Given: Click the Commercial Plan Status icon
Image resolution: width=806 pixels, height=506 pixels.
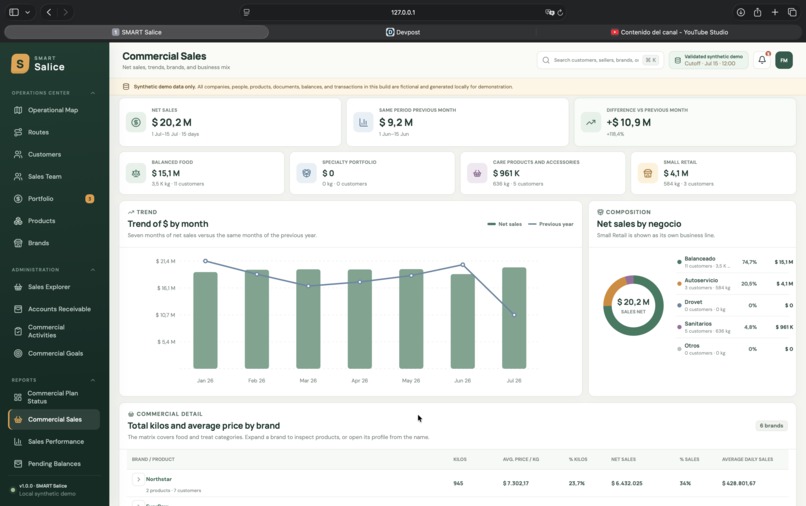Looking at the screenshot, I should point(18,397).
